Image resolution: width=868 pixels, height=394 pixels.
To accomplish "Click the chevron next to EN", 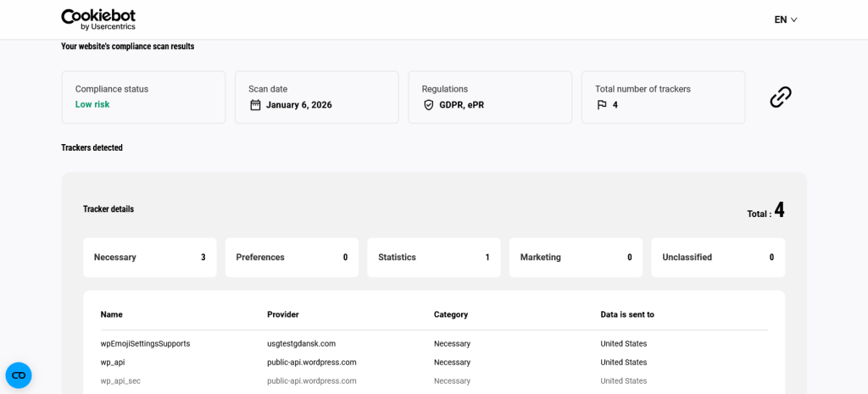I will tap(794, 19).
